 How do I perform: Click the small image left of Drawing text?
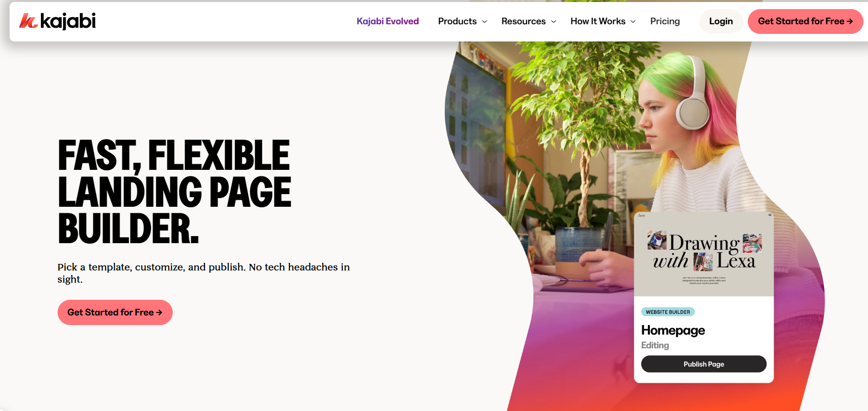(657, 240)
